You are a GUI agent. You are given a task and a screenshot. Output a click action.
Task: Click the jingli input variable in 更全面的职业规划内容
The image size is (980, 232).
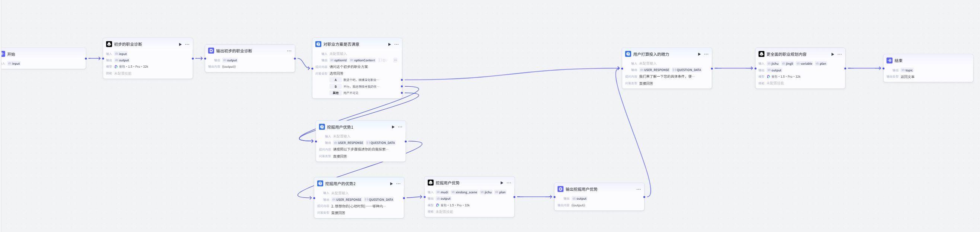pos(788,64)
